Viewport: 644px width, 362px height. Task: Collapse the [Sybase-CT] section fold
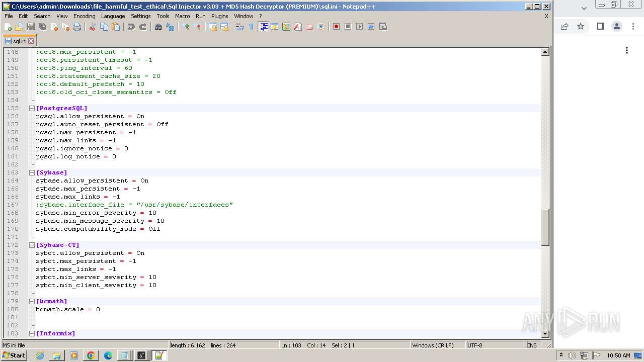pyautogui.click(x=32, y=245)
